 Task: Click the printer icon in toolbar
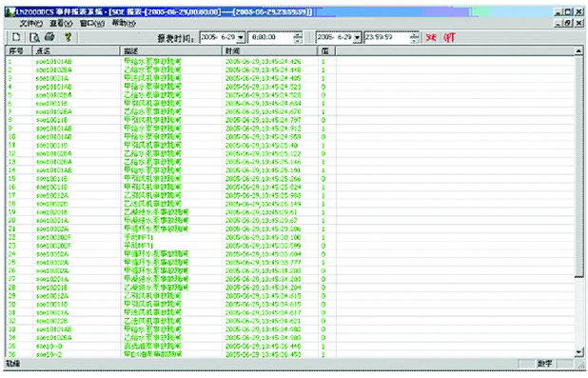[49, 37]
